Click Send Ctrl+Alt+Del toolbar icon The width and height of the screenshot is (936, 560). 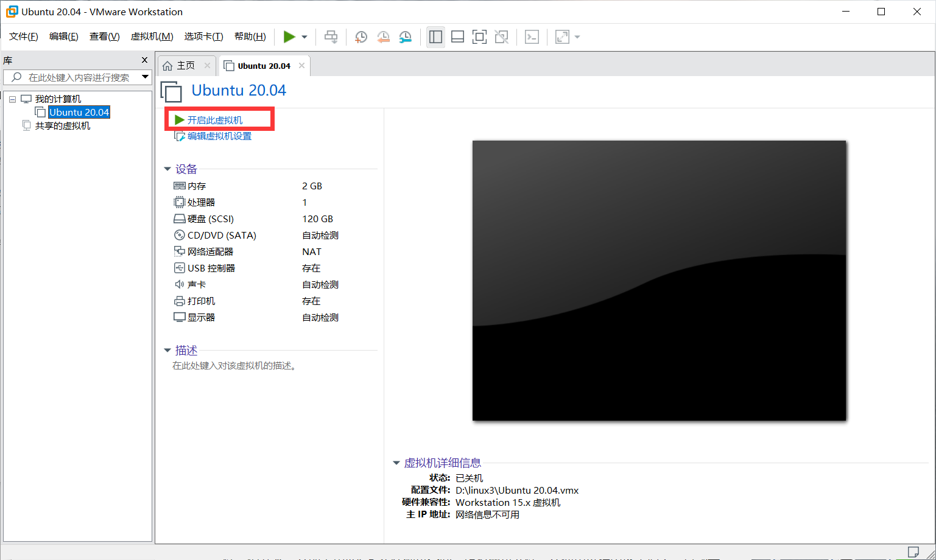[x=331, y=37]
